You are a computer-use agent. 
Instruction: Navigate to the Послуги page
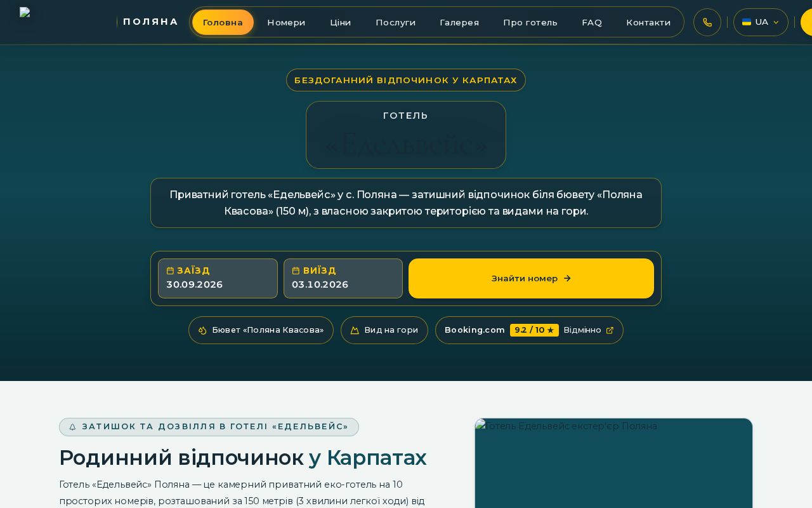(396, 22)
